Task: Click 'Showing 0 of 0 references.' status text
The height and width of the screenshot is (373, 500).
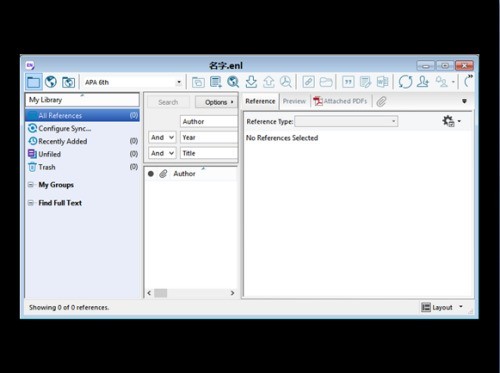Action: pyautogui.click(x=69, y=307)
